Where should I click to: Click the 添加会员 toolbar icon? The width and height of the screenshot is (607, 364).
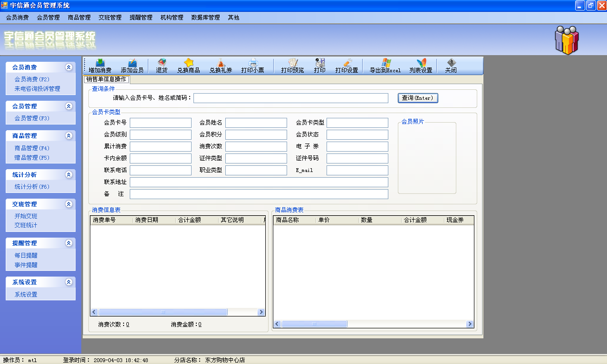point(132,63)
